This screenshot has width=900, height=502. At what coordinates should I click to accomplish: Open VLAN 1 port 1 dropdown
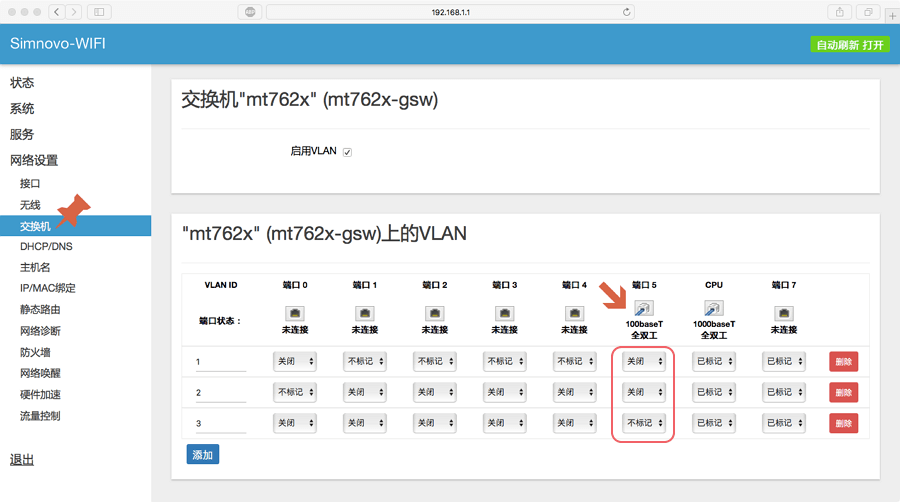coord(364,361)
